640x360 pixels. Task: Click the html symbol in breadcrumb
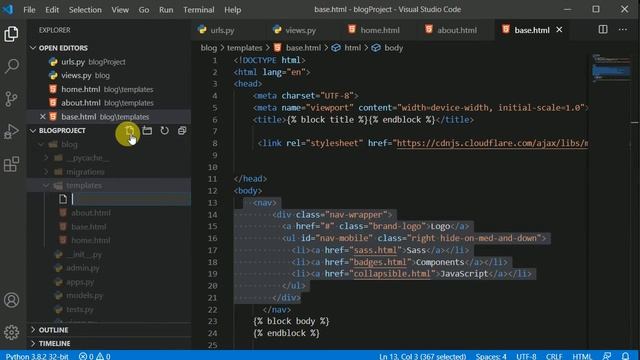(x=347, y=48)
